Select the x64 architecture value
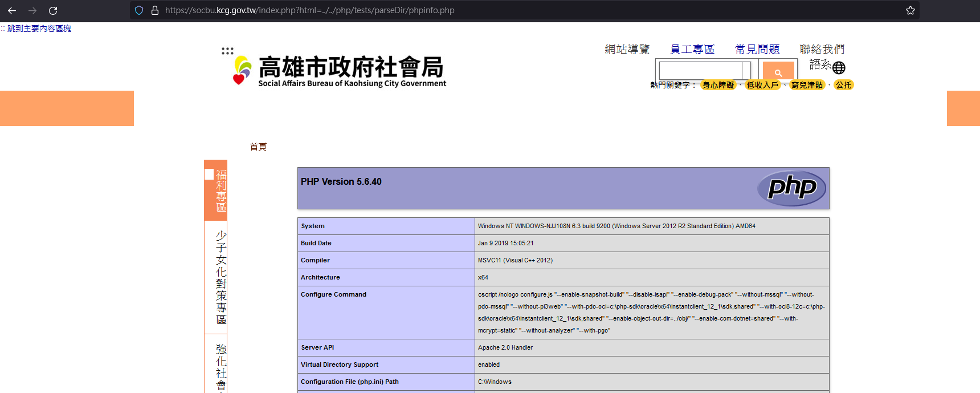This screenshot has width=980, height=393. pos(483,277)
